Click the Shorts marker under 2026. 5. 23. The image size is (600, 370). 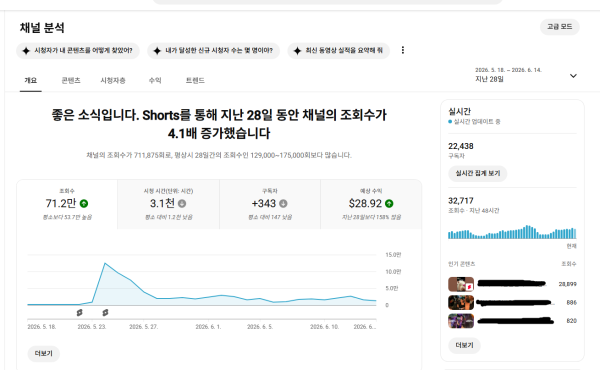click(x=105, y=313)
